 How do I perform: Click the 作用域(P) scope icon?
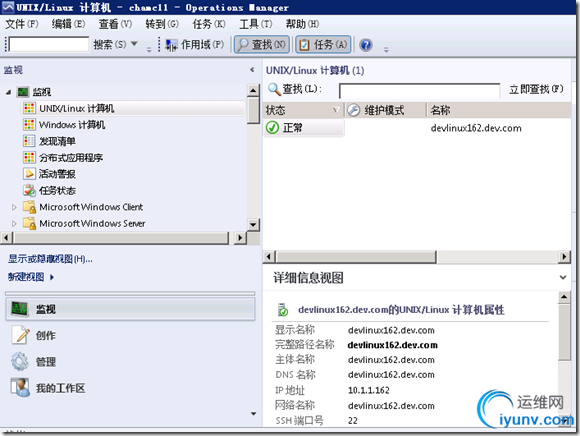[x=171, y=45]
